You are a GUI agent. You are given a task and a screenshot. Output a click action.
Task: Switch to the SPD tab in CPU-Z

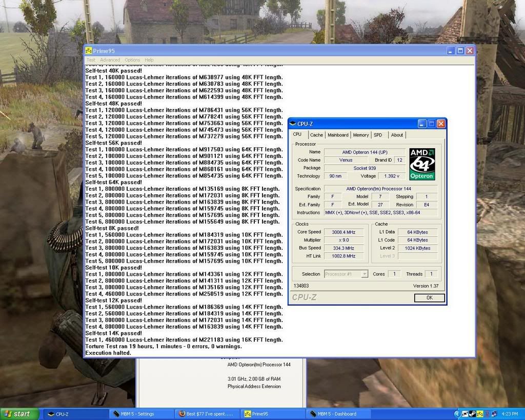point(378,135)
